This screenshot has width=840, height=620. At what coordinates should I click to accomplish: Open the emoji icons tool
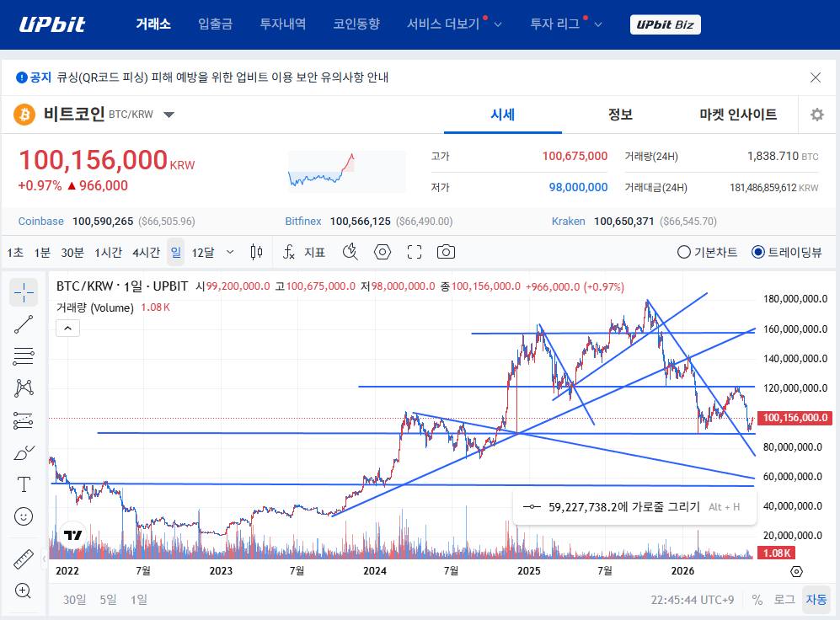coord(24,516)
